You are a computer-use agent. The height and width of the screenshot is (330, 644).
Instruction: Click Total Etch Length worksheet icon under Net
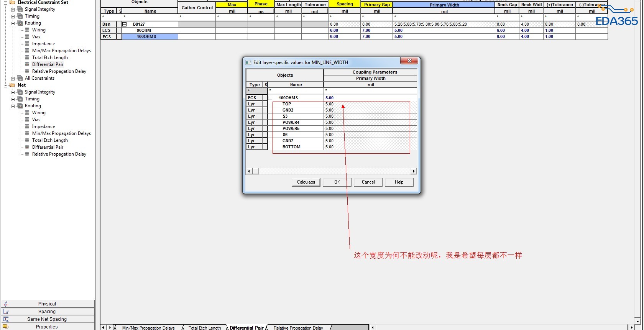[x=27, y=140]
